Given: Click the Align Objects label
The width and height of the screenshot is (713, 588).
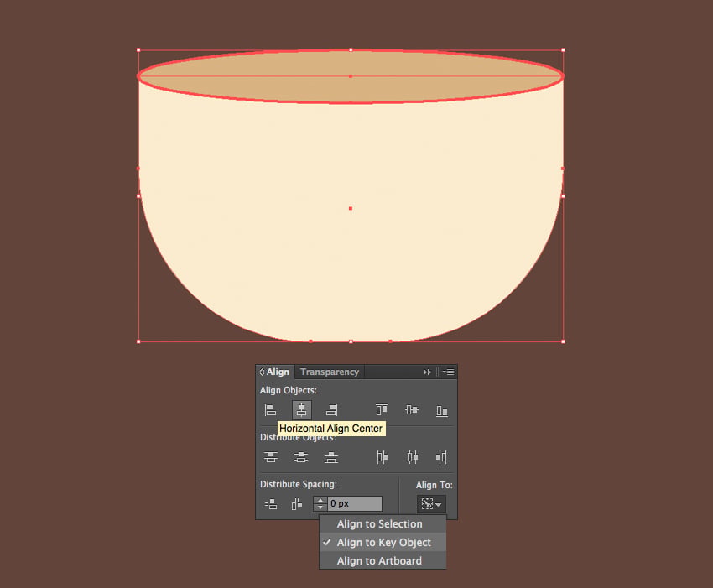Looking at the screenshot, I should coord(289,390).
